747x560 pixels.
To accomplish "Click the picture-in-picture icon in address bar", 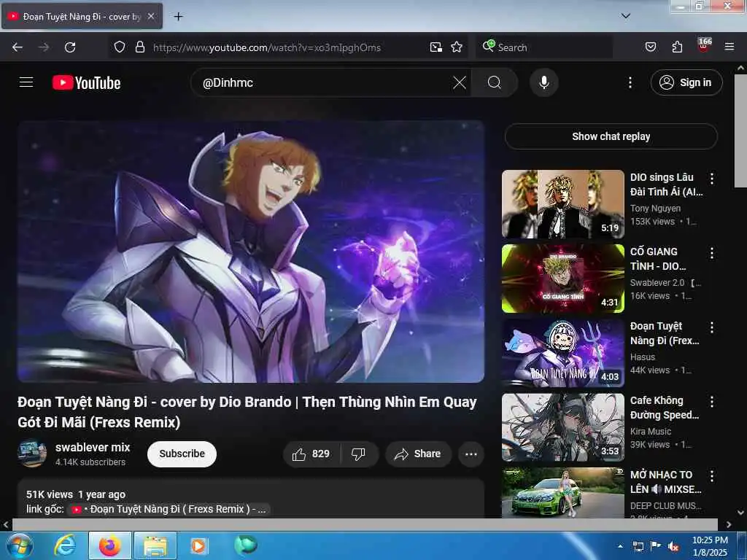I will point(436,47).
